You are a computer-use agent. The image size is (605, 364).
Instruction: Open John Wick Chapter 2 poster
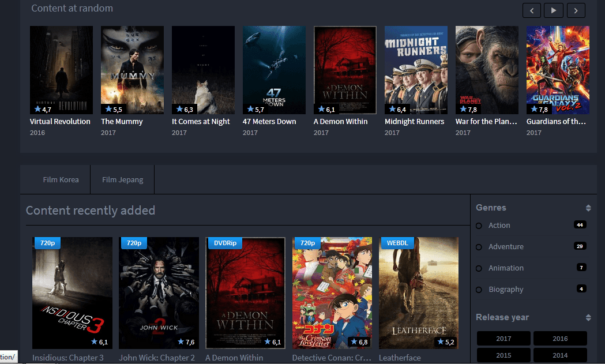pos(159,293)
